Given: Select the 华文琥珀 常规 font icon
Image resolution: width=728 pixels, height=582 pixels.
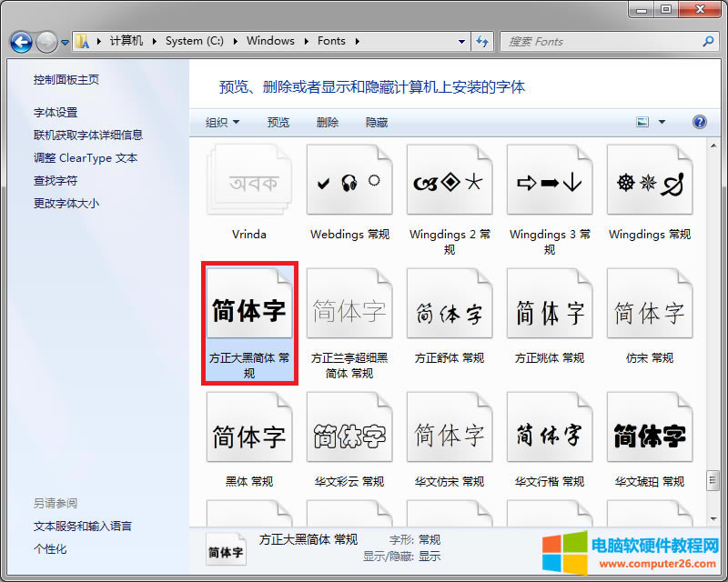Looking at the screenshot, I should tap(650, 427).
